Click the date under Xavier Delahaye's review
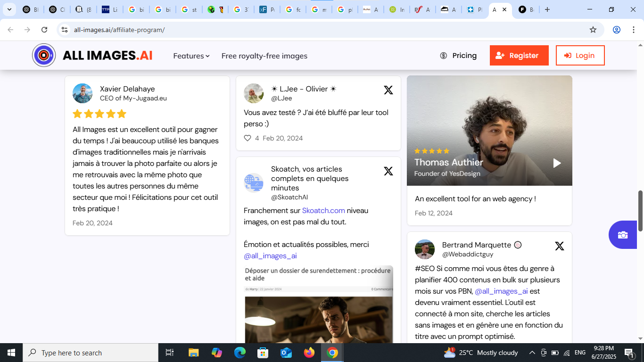644x362 pixels. [92, 223]
